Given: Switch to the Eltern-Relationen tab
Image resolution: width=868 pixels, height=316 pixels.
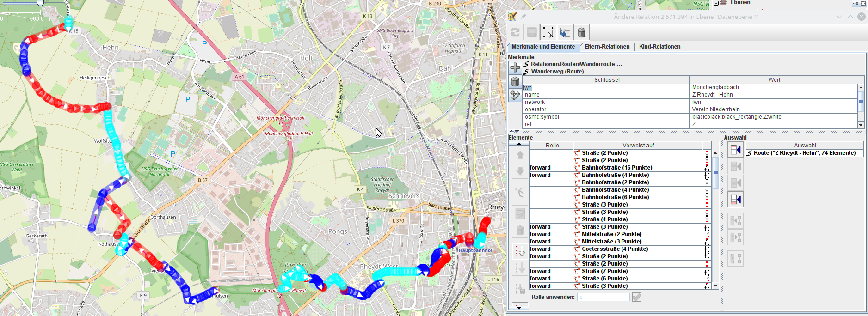Looking at the screenshot, I should pos(607,47).
